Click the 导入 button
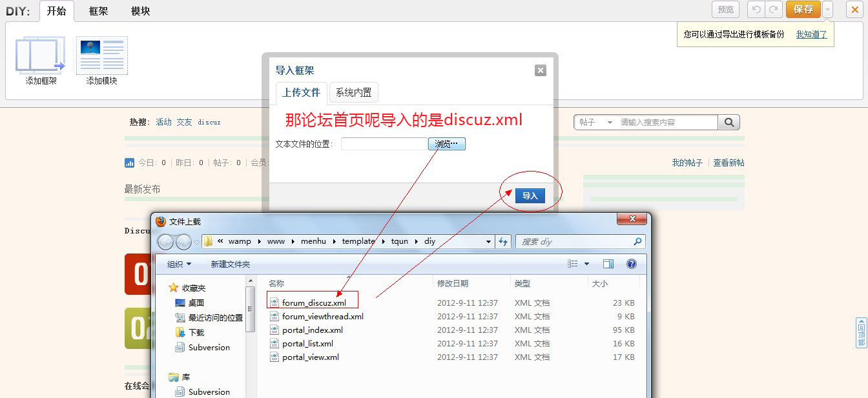Viewport: 868px width, 398px height. click(530, 195)
